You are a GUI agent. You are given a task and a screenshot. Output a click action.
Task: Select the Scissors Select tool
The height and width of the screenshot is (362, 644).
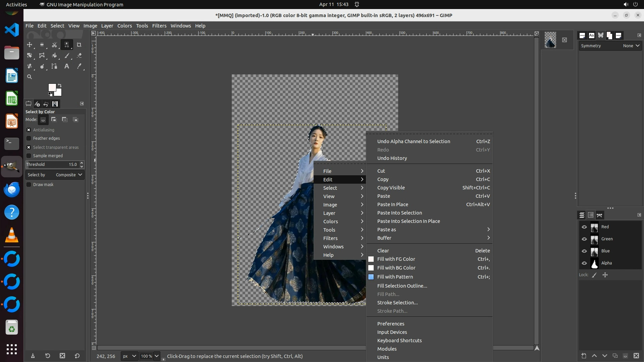54,45
